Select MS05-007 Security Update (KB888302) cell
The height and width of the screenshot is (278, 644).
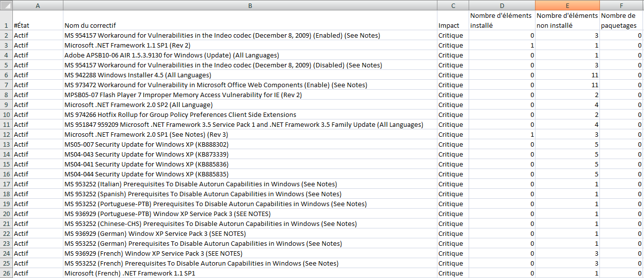point(250,145)
